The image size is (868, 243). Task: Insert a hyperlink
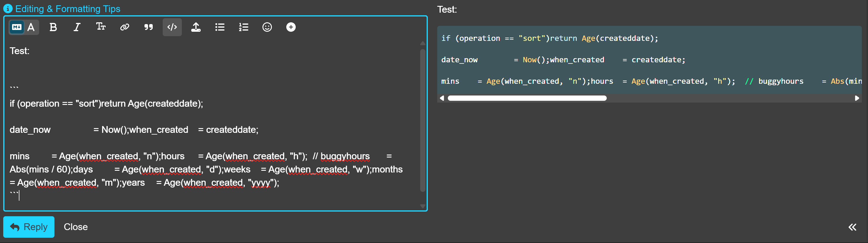click(125, 27)
